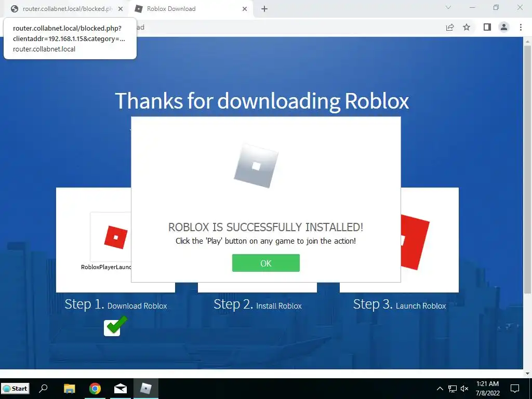
Task: Open network status tray icon
Action: (453, 389)
